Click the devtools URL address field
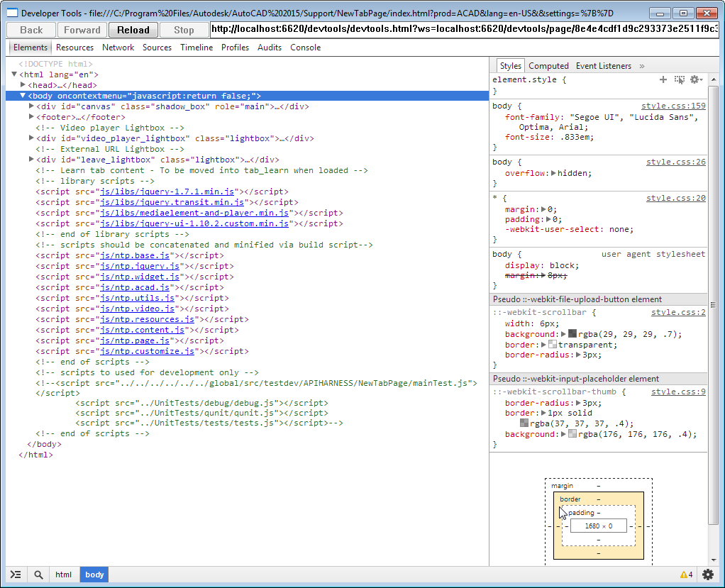725x588 pixels. click(465, 30)
